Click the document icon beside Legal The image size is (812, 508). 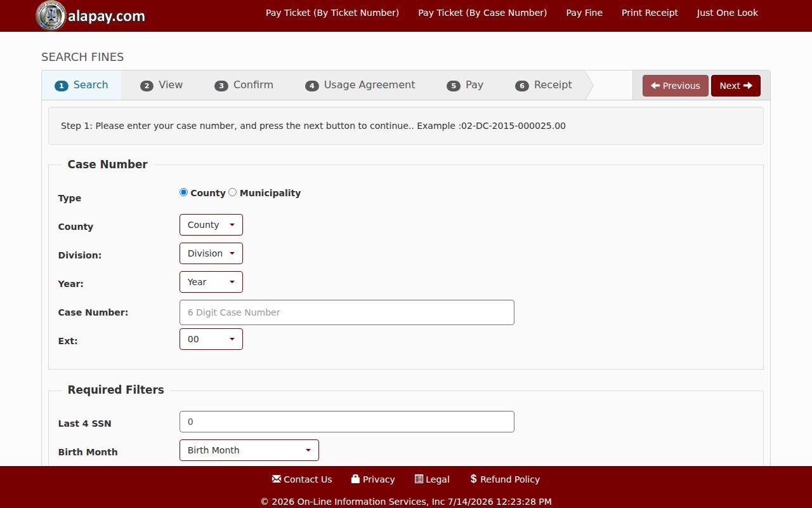pos(419,479)
